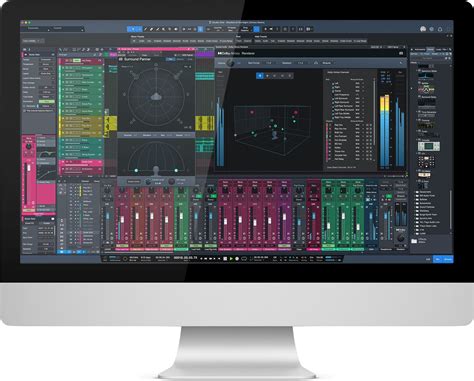Select the third view button in Renderer
The image size is (474, 381).
tap(275, 76)
